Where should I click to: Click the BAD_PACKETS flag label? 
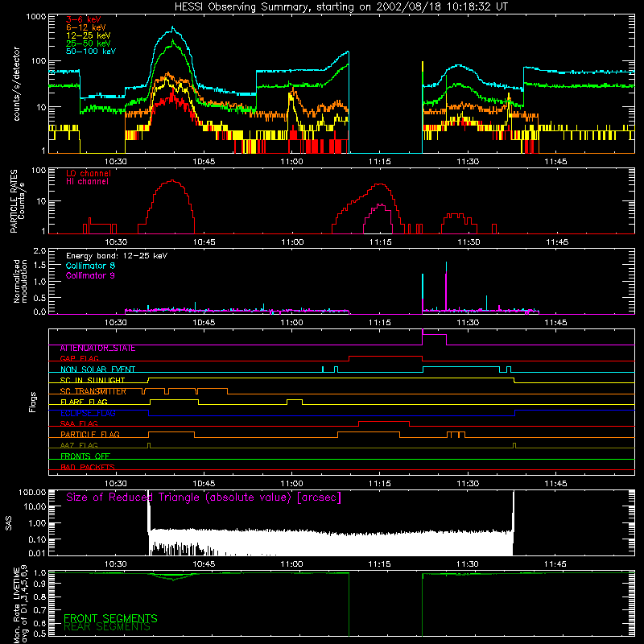click(x=88, y=467)
